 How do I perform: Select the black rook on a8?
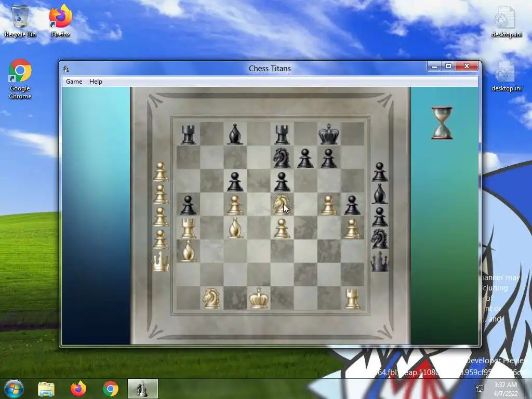[188, 135]
